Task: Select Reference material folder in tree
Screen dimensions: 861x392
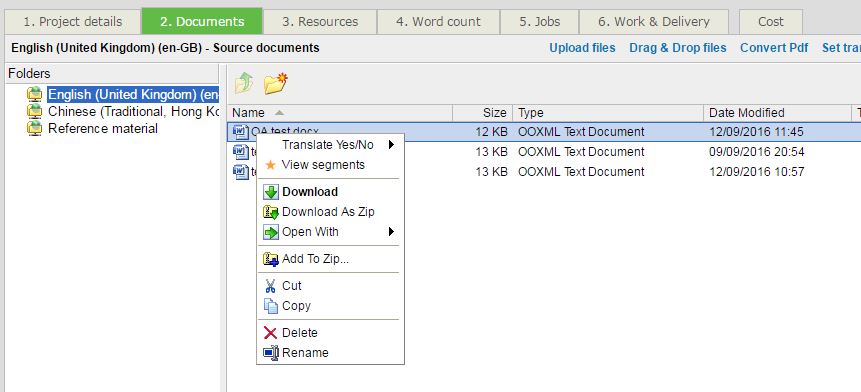Action: [x=103, y=128]
